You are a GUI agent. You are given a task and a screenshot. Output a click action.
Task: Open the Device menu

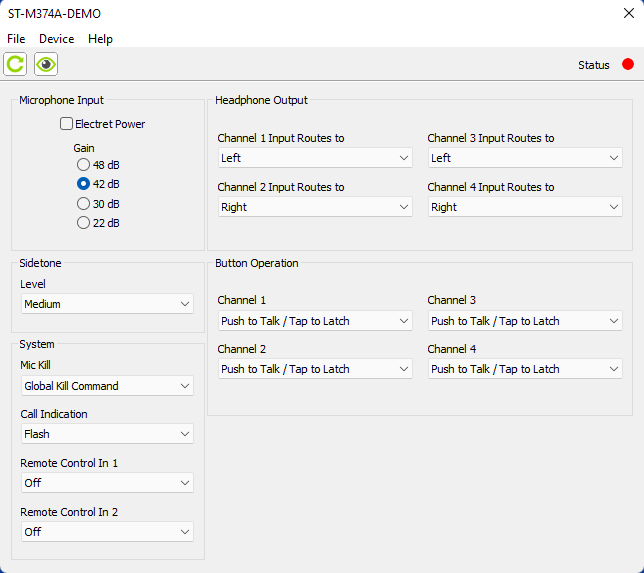pyautogui.click(x=57, y=39)
